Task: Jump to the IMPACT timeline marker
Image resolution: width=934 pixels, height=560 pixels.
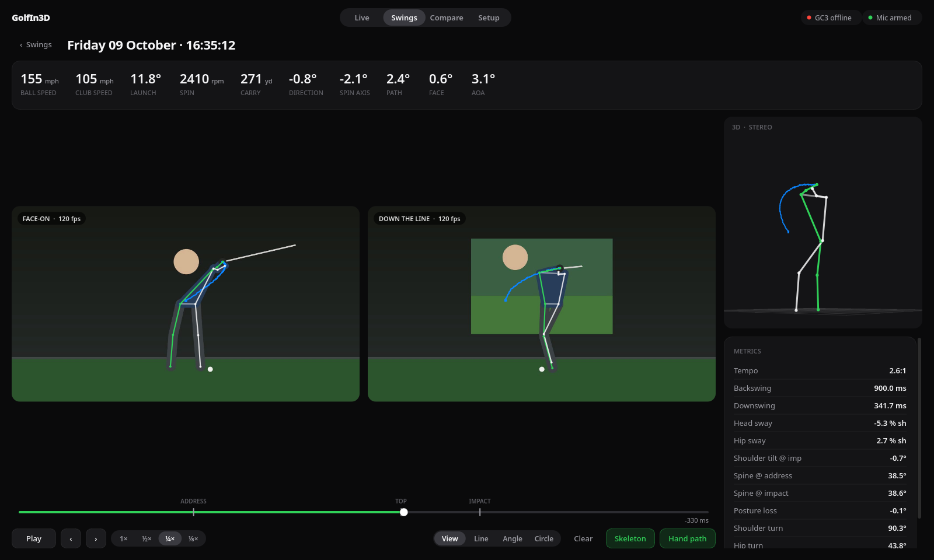Action: point(480,501)
